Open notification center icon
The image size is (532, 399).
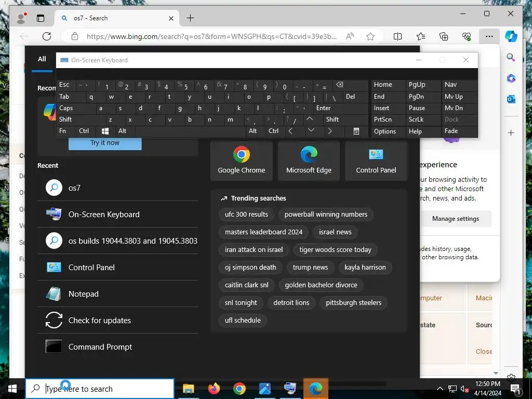pyautogui.click(x=515, y=389)
